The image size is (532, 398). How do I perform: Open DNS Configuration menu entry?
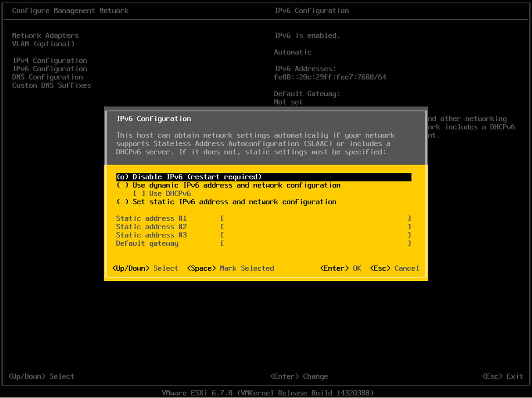pyautogui.click(x=48, y=77)
